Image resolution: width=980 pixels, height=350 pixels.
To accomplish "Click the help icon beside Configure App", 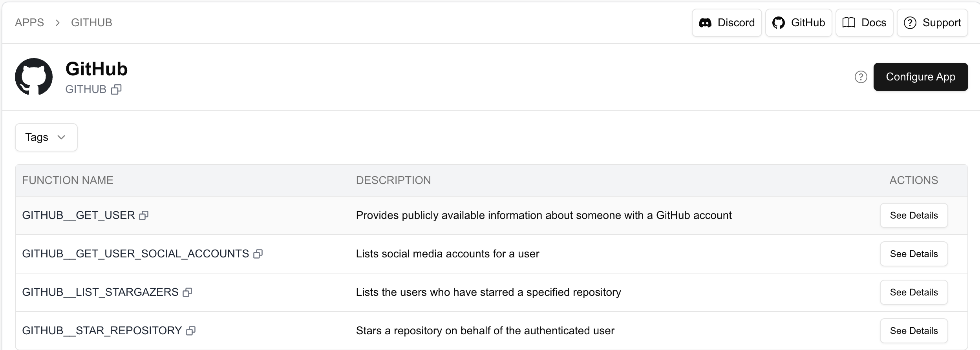I will point(861,77).
